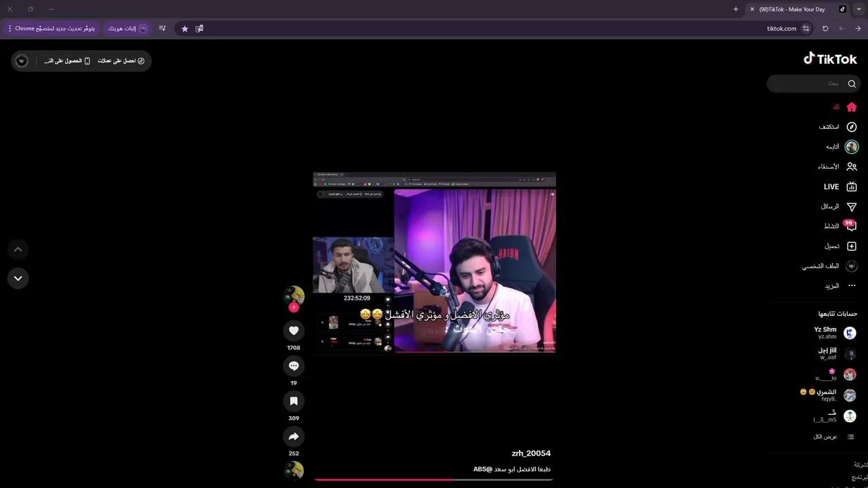The width and height of the screenshot is (868, 488).
Task: Expand See All followed accounts list
Action: pyautogui.click(x=835, y=436)
